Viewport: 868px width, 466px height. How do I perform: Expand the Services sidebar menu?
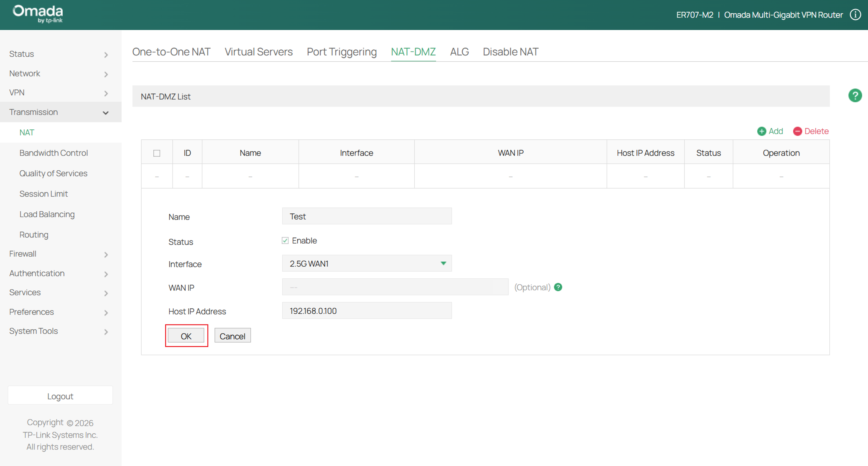tap(61, 293)
